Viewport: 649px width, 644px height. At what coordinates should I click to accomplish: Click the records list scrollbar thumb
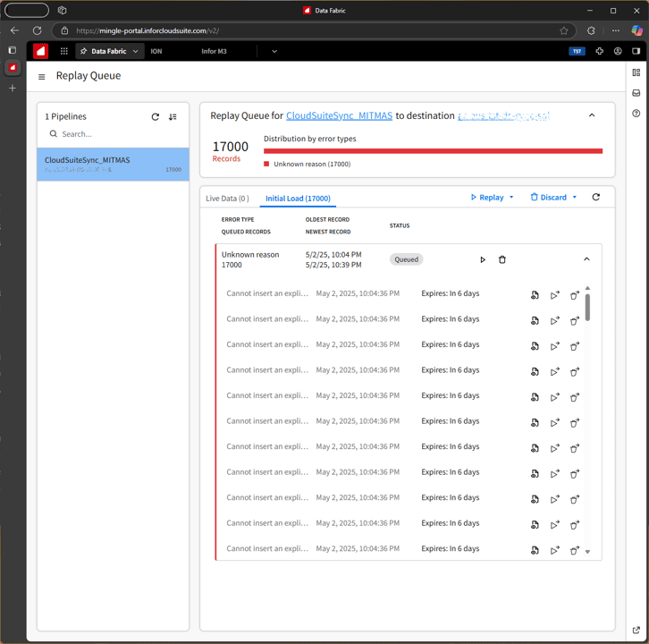pos(587,308)
